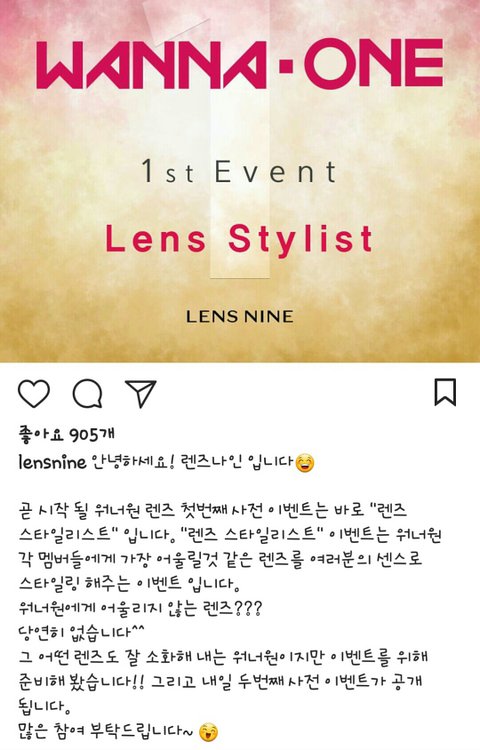This screenshot has height=750, width=480.
Task: Click the LENS NINE brand text in image
Action: [240, 316]
